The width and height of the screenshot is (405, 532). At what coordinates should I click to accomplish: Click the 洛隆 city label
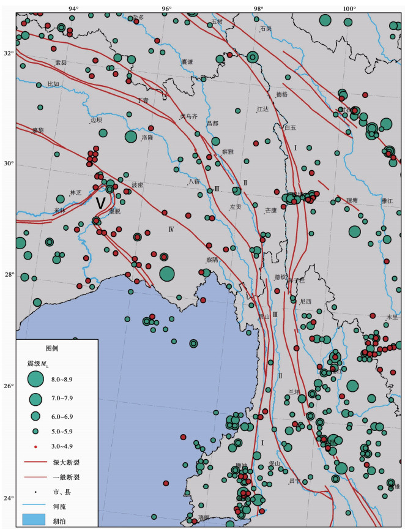147,138
